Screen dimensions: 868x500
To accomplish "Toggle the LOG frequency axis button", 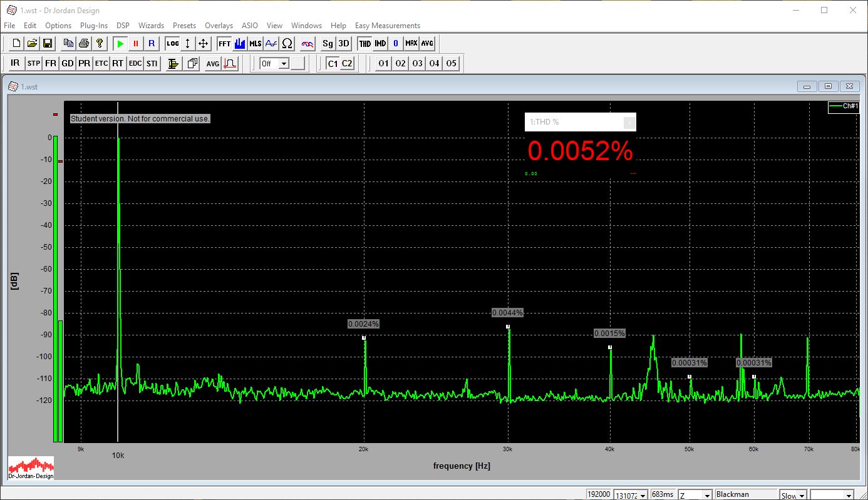I will (172, 44).
